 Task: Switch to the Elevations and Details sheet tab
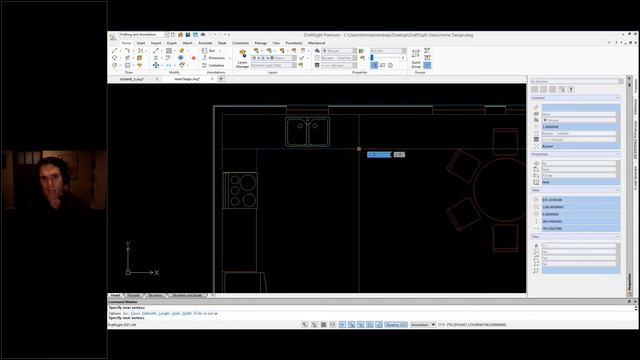187,295
